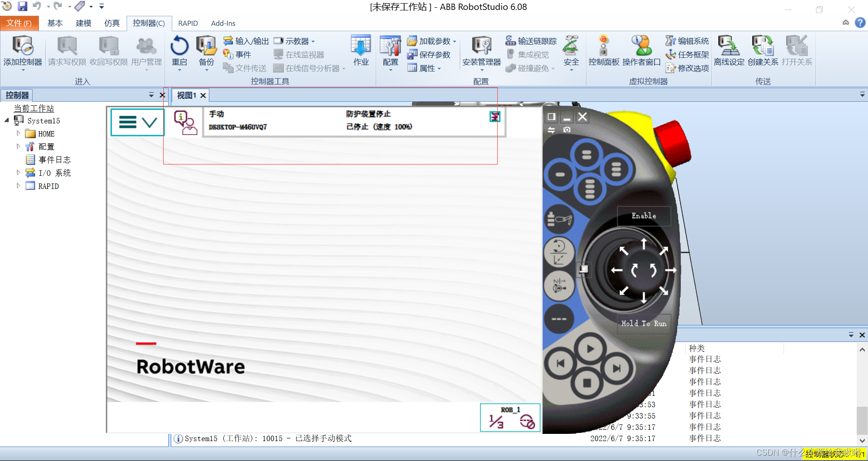This screenshot has height=461, width=868.
Task: Click Change Options (修改选项)
Action: point(687,68)
